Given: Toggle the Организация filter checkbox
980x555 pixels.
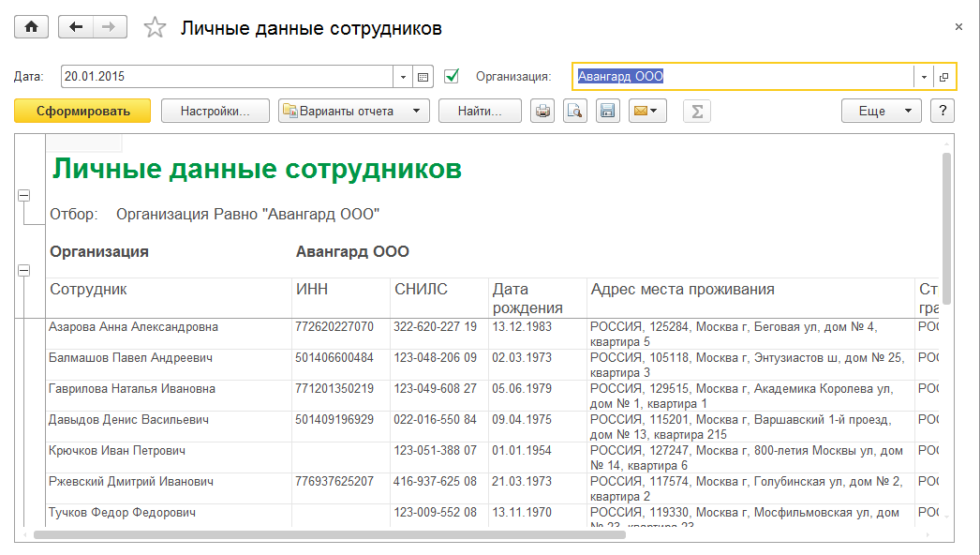Looking at the screenshot, I should pos(452,76).
